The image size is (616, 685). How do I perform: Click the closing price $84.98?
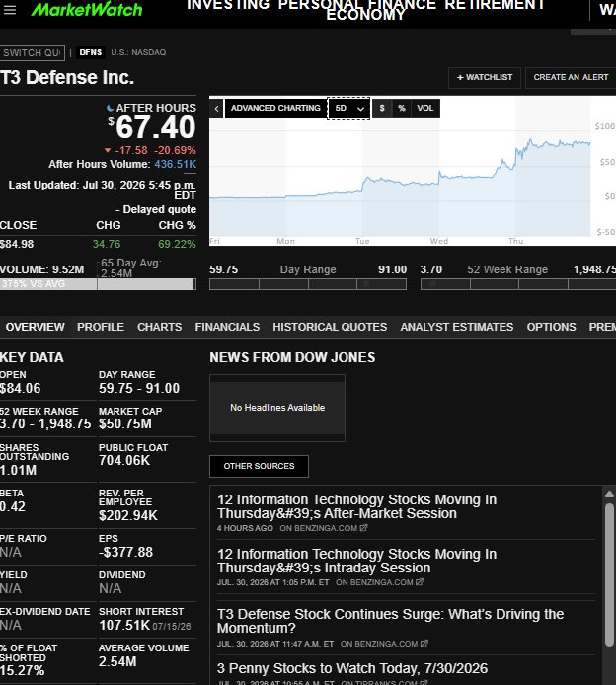[x=17, y=244]
